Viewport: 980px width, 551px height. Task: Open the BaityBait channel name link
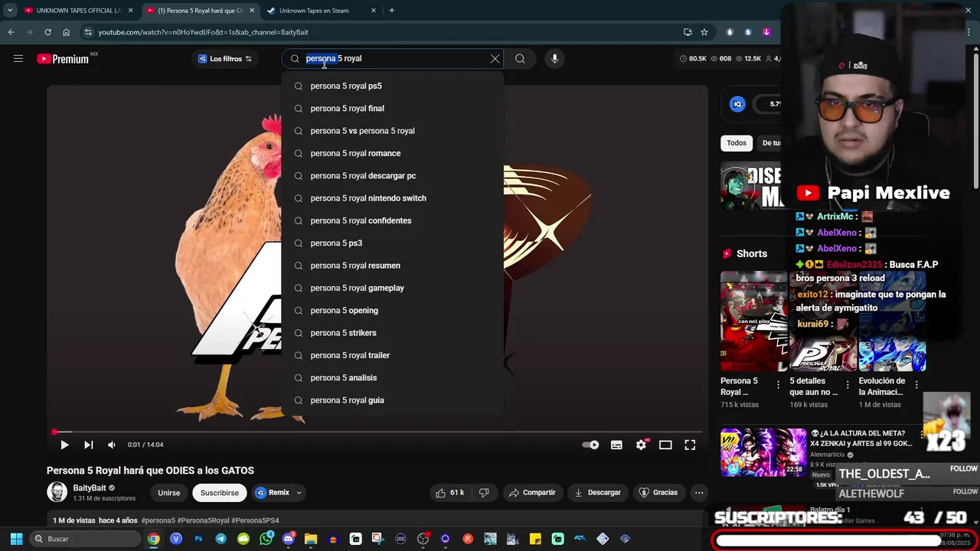pyautogui.click(x=90, y=487)
